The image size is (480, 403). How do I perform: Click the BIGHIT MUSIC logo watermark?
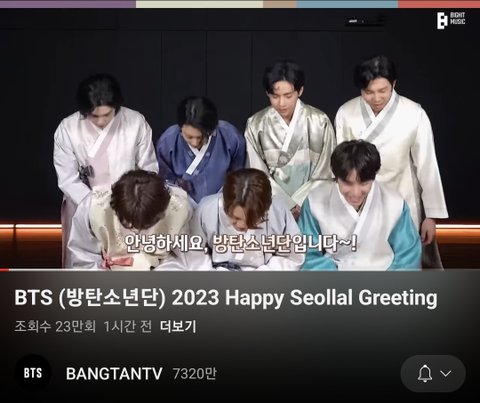pyautogui.click(x=451, y=20)
